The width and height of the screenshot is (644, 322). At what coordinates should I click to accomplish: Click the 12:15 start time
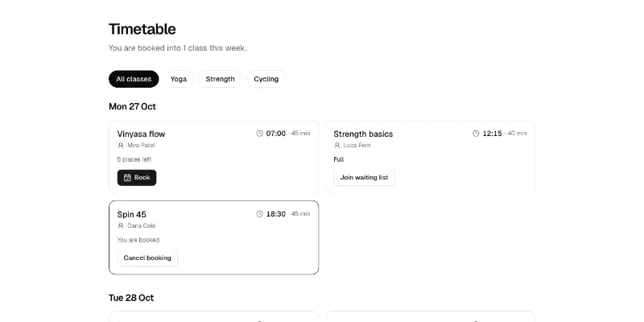pos(492,134)
